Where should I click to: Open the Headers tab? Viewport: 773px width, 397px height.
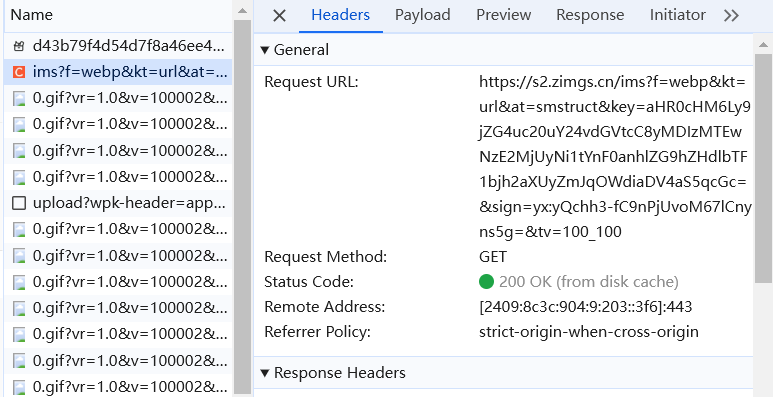[x=341, y=15]
